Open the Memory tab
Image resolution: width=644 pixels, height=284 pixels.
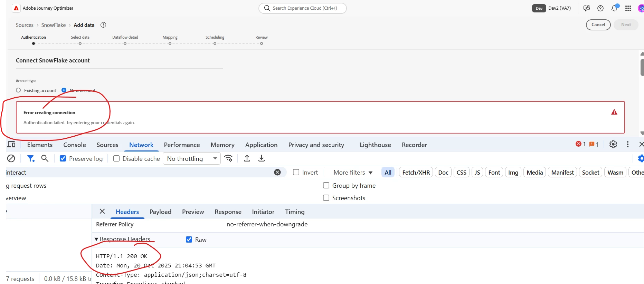222,145
